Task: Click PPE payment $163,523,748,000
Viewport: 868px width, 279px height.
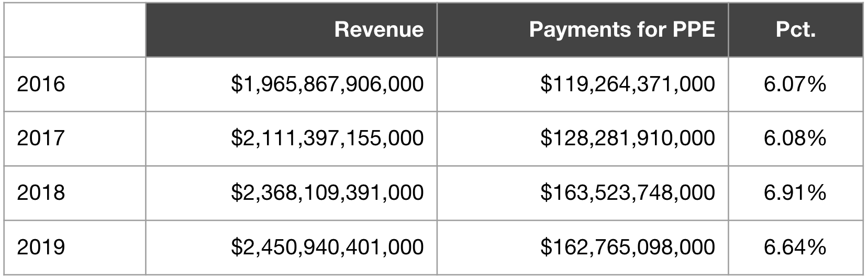Action: tap(627, 192)
